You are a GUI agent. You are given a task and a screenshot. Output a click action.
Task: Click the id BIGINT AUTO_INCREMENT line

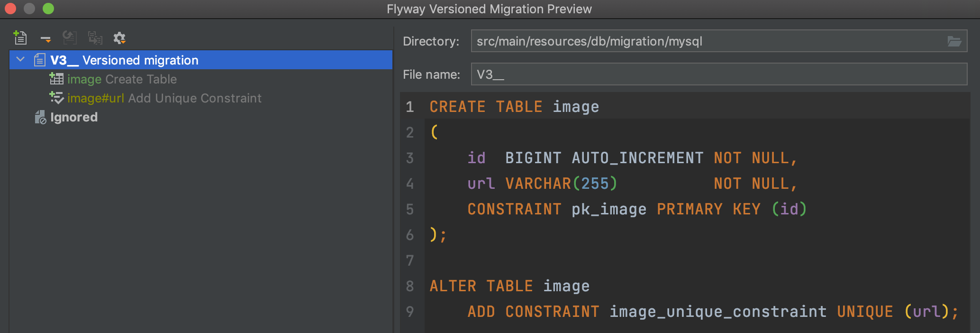[632, 158]
